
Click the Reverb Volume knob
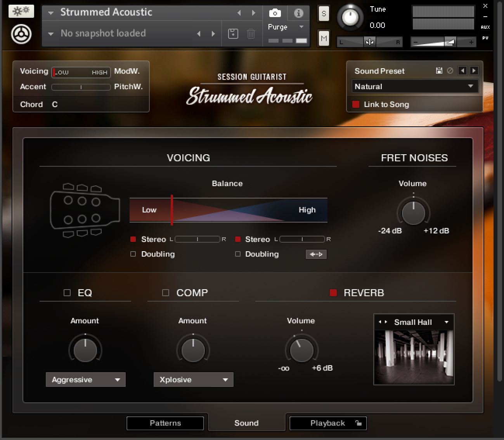coord(301,350)
